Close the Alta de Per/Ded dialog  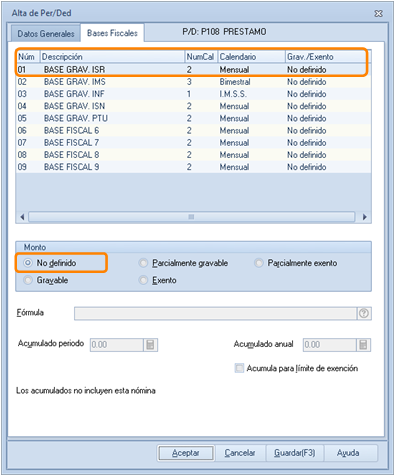coord(378,14)
